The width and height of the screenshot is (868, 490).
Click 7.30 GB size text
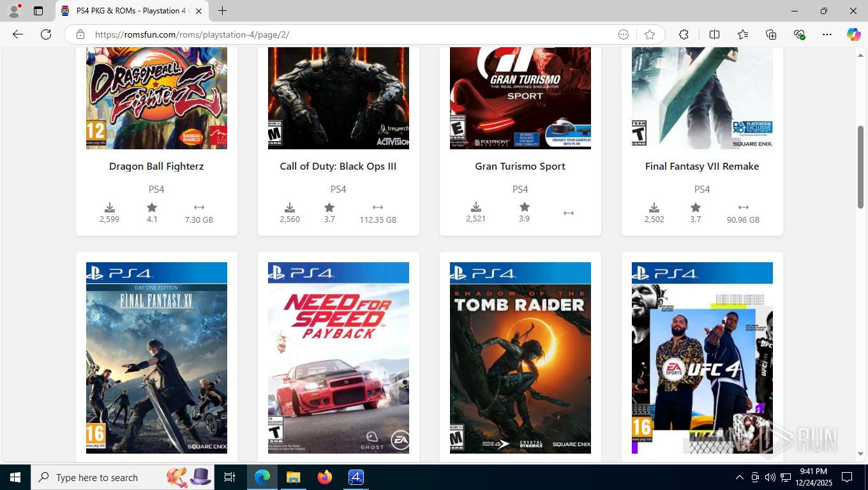tap(199, 219)
